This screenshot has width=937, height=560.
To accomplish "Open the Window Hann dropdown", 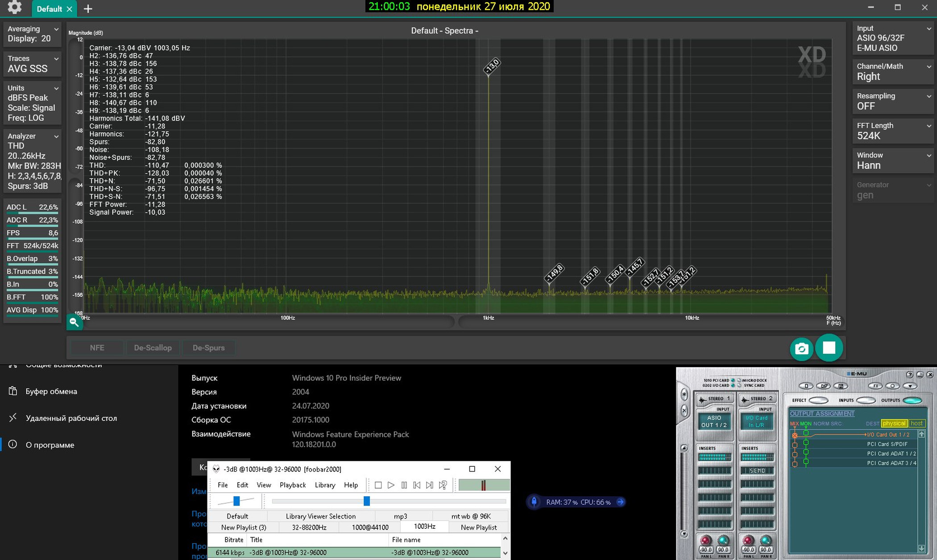I will tap(893, 161).
